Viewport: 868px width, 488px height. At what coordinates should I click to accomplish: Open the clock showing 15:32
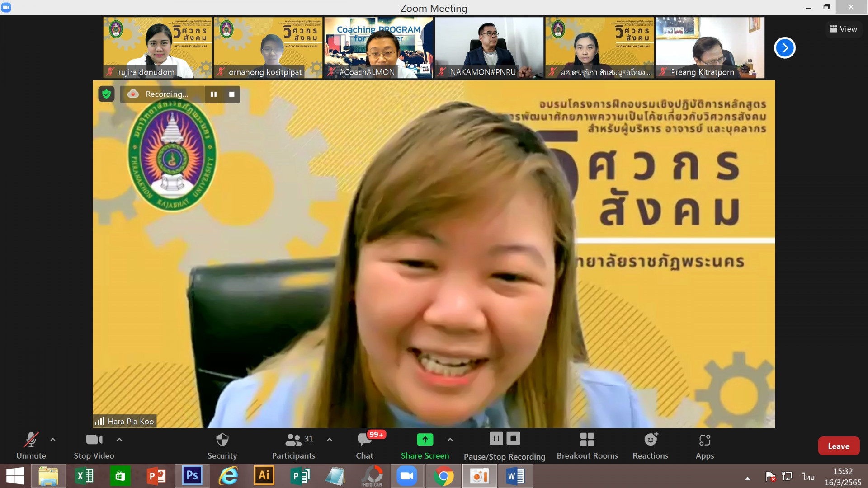pos(843,477)
